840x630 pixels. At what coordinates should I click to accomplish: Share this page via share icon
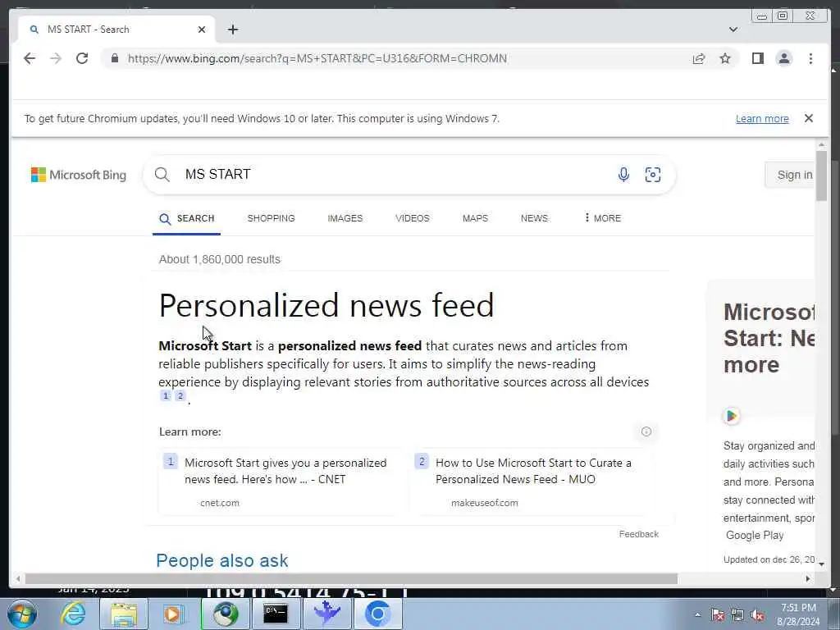coord(699,58)
